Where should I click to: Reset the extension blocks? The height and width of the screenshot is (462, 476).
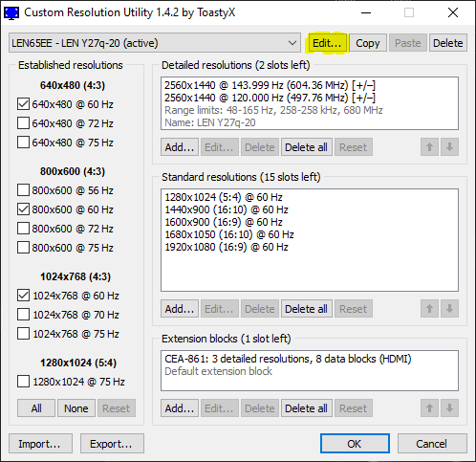click(354, 407)
